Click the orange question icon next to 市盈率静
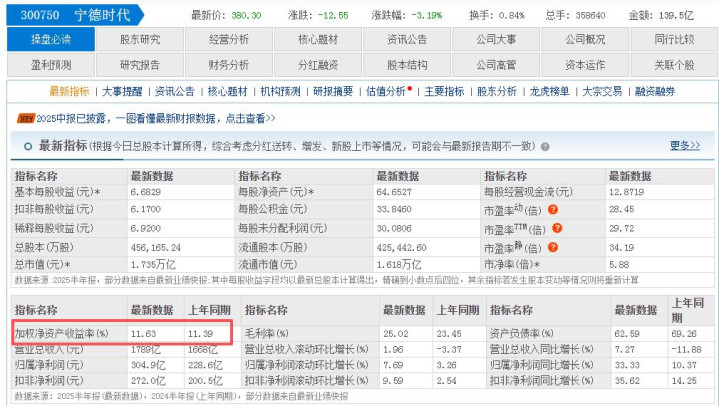 pyautogui.click(x=553, y=247)
